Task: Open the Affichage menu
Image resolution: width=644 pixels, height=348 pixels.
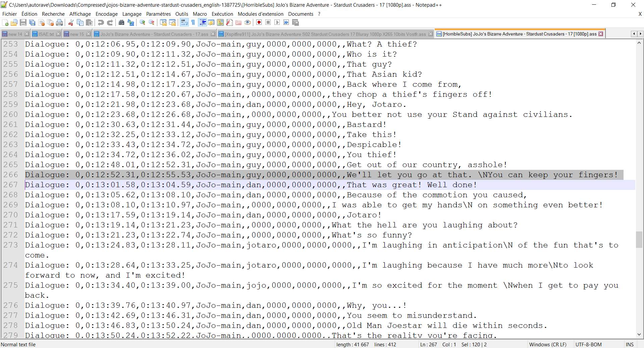Action: [80, 14]
